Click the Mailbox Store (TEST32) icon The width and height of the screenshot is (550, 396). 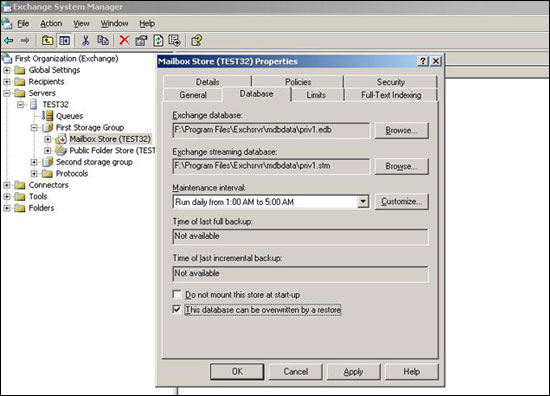point(61,139)
